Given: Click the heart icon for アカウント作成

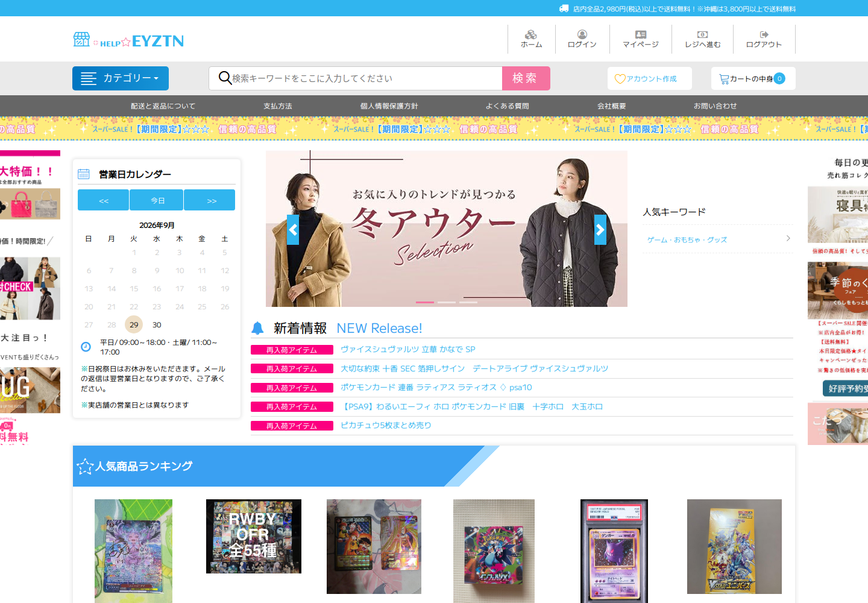Looking at the screenshot, I should pos(620,79).
